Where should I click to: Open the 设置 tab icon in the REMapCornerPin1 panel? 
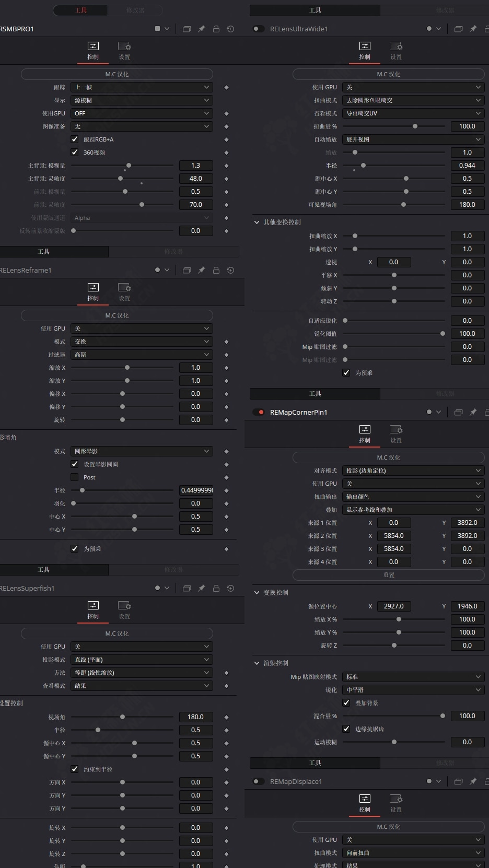[x=396, y=429]
